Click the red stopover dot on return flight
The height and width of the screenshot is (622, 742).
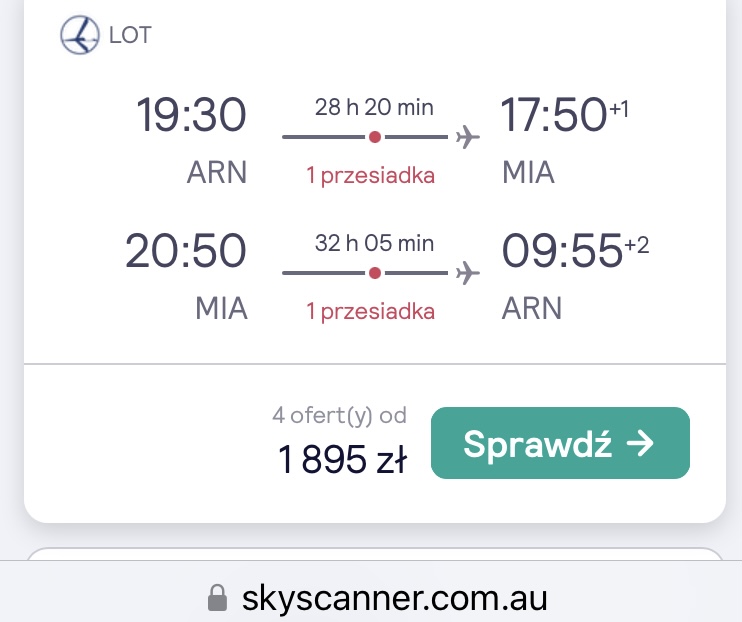coord(375,273)
